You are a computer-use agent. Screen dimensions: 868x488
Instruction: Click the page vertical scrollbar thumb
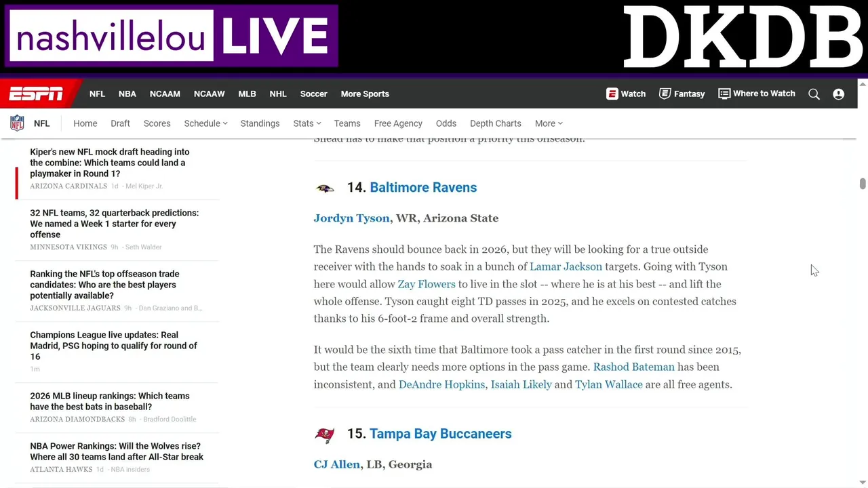pyautogui.click(x=863, y=184)
